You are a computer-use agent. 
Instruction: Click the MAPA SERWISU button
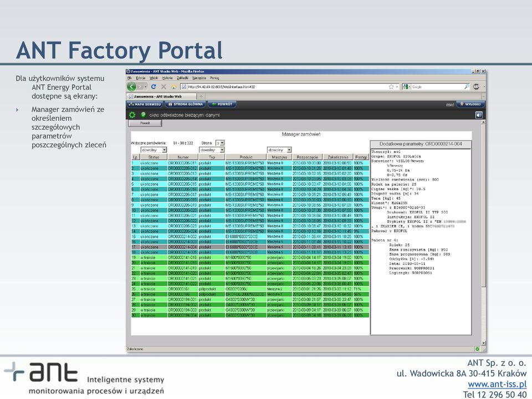[x=145, y=104]
